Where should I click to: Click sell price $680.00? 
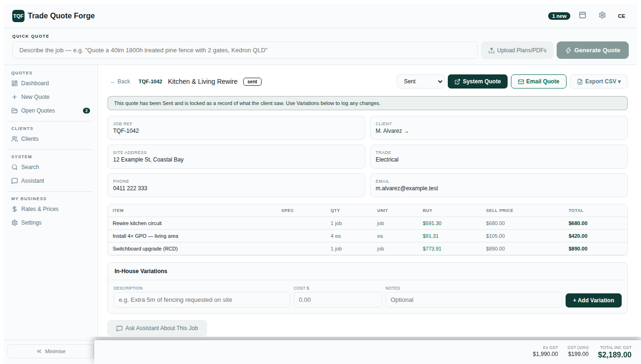tap(495, 223)
